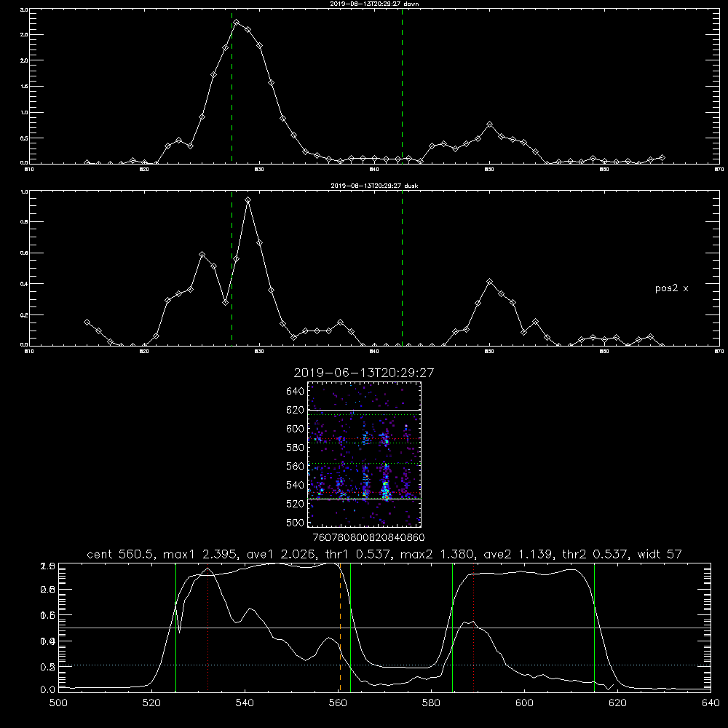This screenshot has width=728, height=728.
Task: Click the green solid line near 615 in bottom plot
Action: click(x=594, y=628)
